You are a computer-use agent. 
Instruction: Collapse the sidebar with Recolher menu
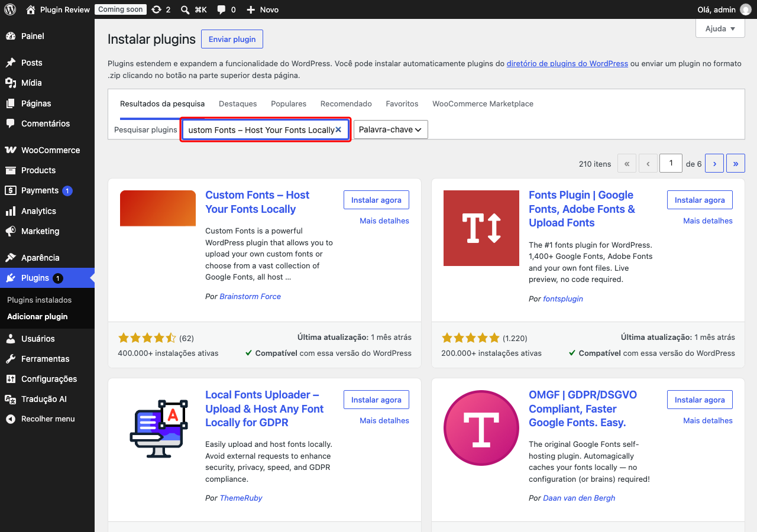[x=47, y=419]
